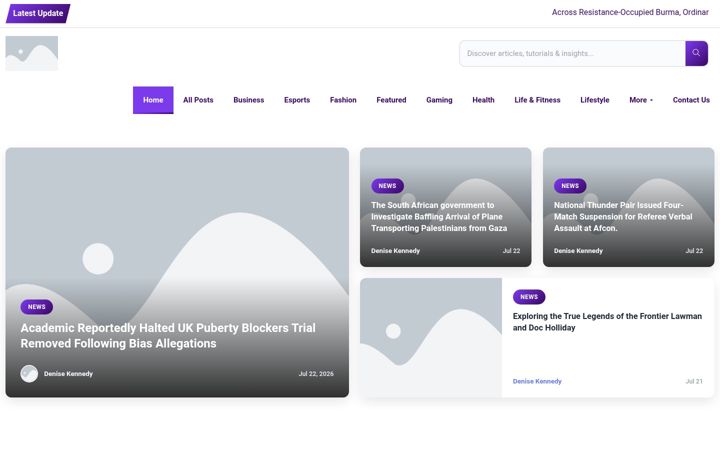Go to the Home navigation tab
Image resolution: width=720 pixels, height=450 pixels.
(153, 100)
